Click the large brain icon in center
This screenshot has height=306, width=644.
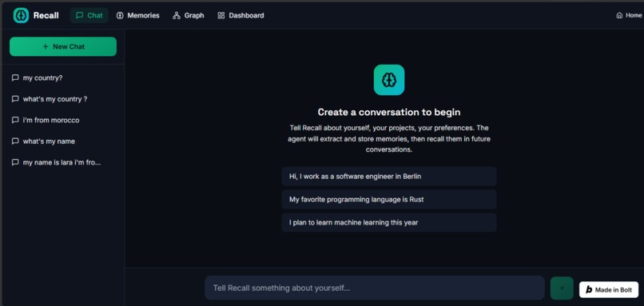tap(389, 80)
